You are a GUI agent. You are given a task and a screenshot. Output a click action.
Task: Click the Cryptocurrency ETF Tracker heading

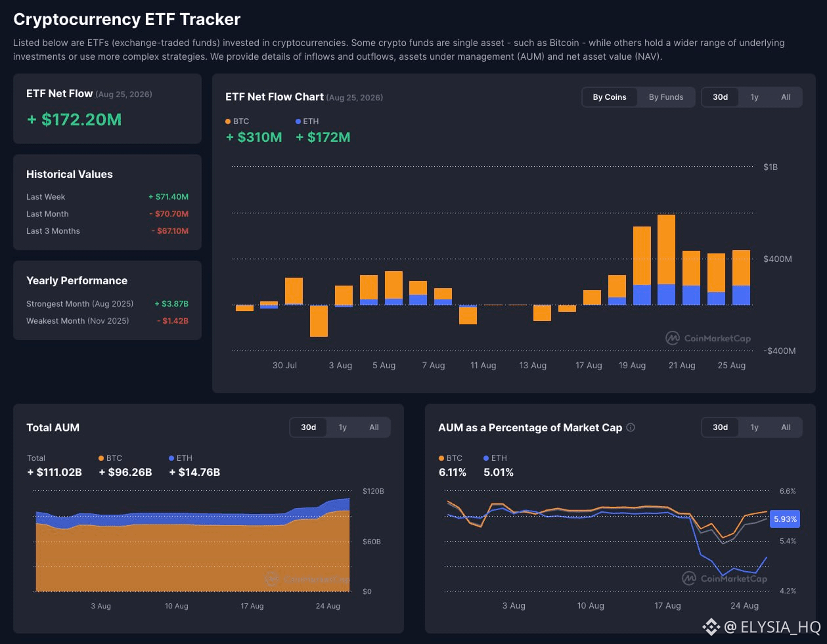(x=127, y=19)
